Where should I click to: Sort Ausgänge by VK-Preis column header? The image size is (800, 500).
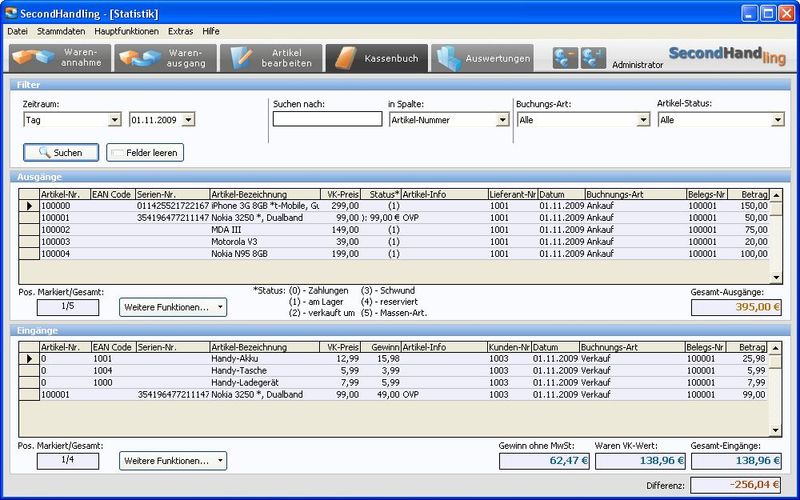tap(340, 194)
